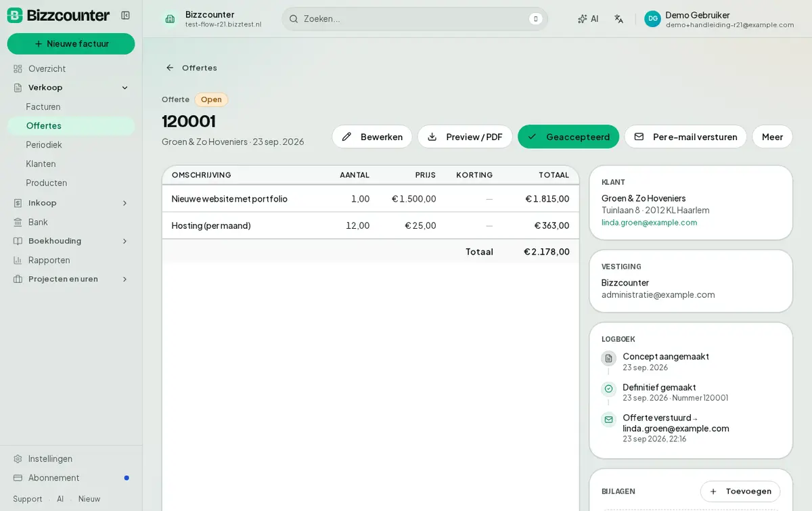Select the 'Hosting (per maand)' row
Screen dimensions: 812x511
371,225
